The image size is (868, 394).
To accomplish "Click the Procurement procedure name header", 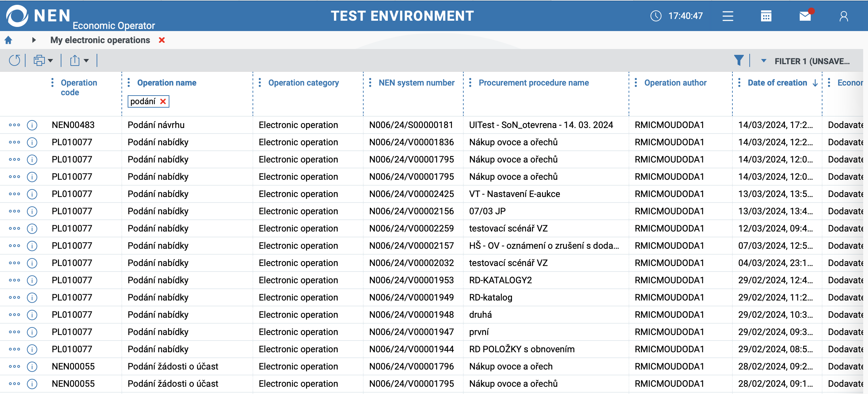I will point(533,83).
